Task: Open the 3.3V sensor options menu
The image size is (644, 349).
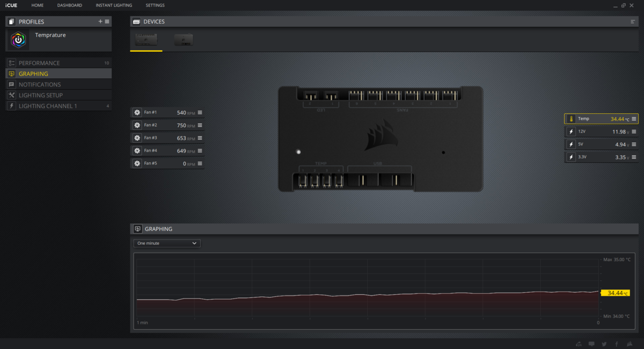Action: 634,157
